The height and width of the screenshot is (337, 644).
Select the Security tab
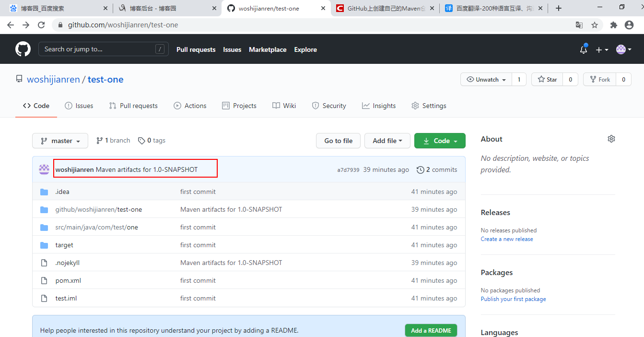329,106
